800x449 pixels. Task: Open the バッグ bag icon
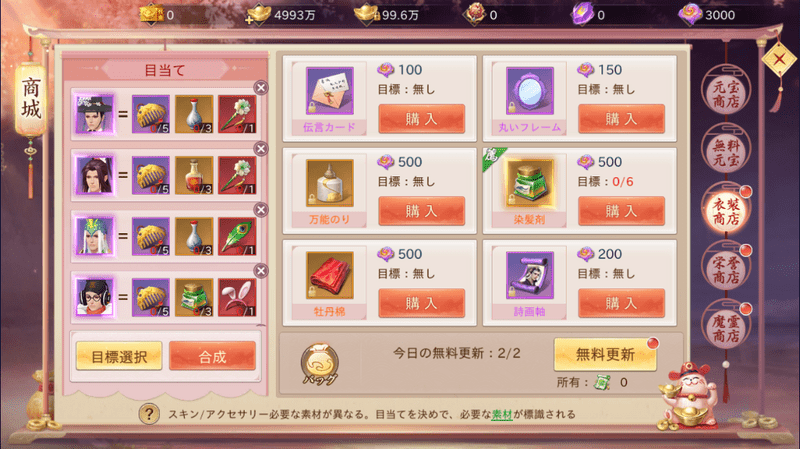[320, 364]
